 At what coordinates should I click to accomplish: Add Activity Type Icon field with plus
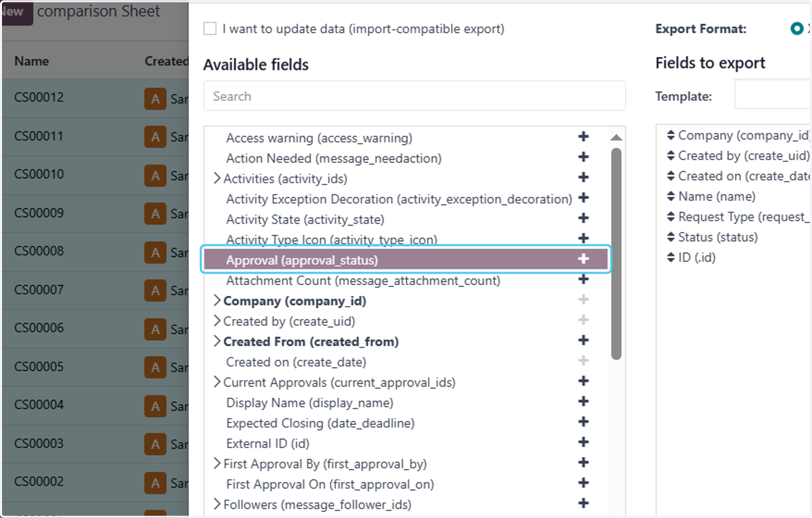click(x=583, y=238)
